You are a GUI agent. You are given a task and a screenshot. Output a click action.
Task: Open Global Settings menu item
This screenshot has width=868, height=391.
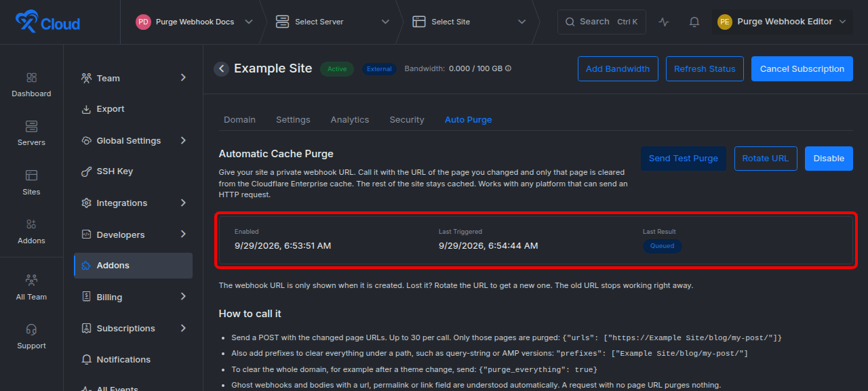(133, 140)
